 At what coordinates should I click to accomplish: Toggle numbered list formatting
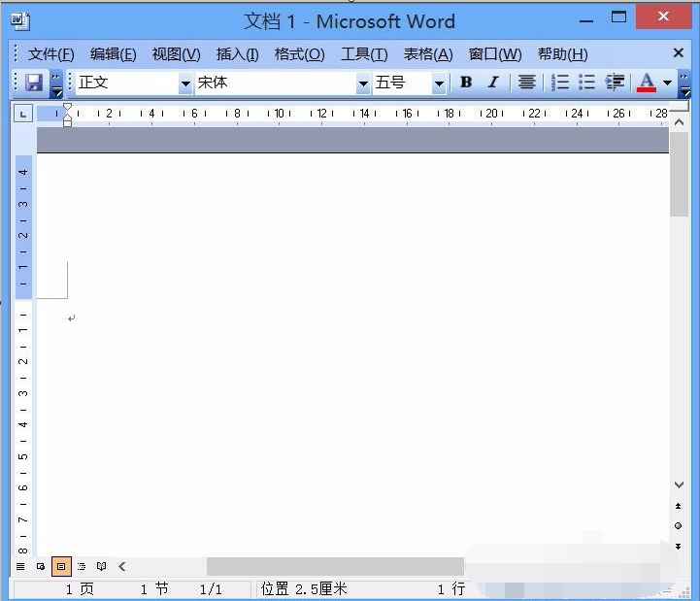[559, 83]
